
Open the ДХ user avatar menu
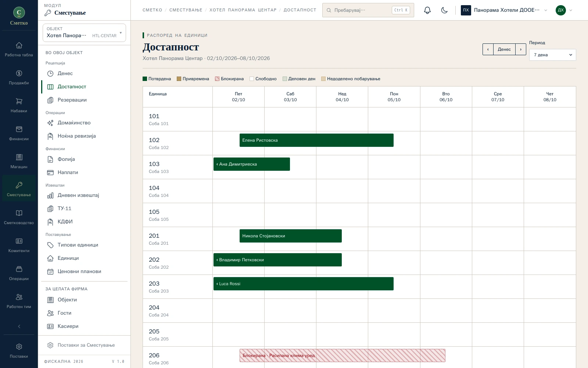point(564,10)
